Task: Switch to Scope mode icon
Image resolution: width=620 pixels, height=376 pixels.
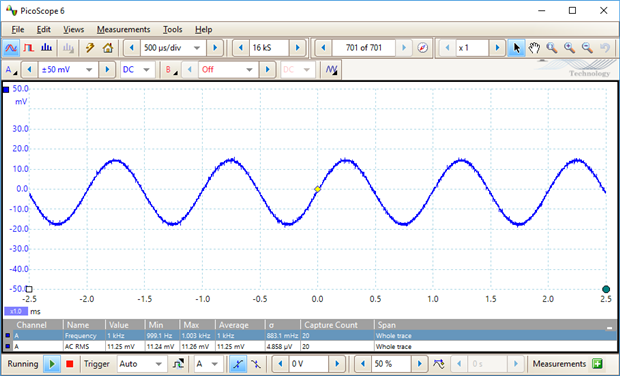Action: (11, 48)
